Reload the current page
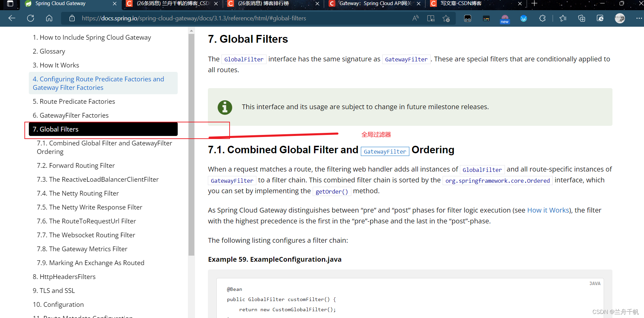Image resolution: width=644 pixels, height=318 pixels. click(x=31, y=18)
